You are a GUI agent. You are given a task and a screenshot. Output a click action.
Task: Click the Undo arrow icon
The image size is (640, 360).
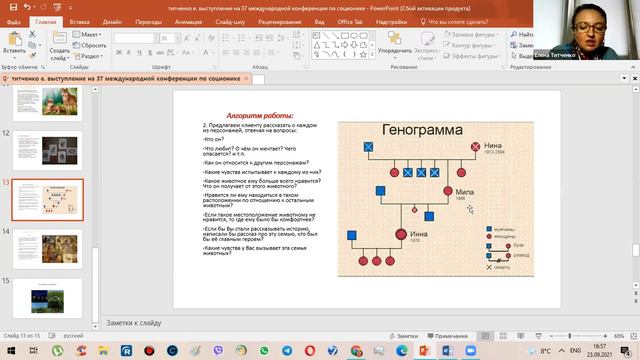[x=27, y=7]
